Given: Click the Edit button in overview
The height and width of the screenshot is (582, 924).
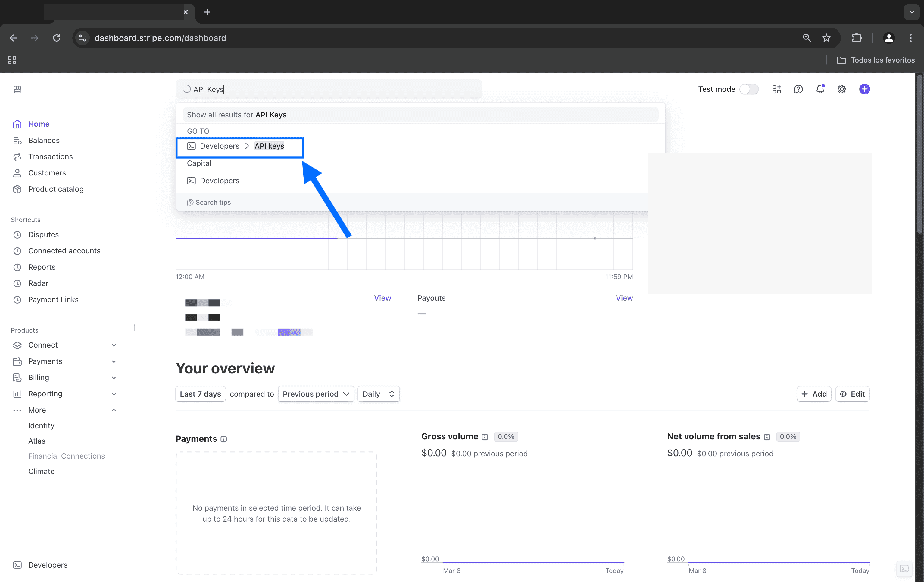Looking at the screenshot, I should 852,394.
